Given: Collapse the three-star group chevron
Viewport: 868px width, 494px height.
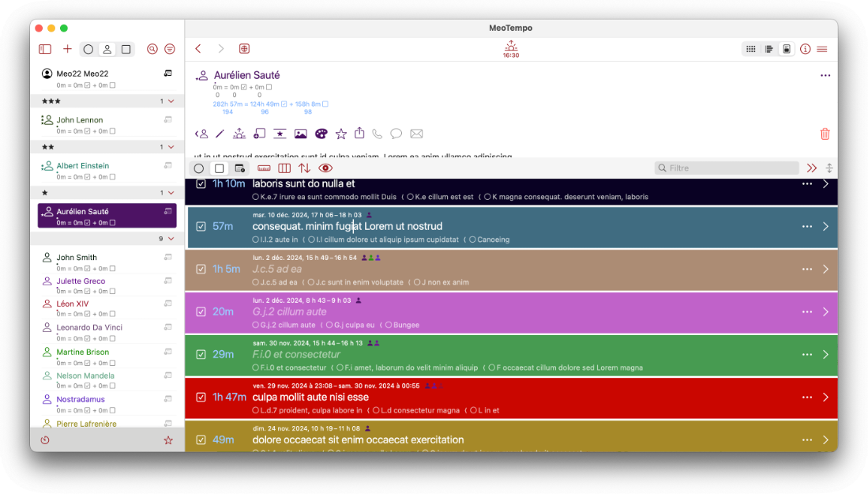Looking at the screenshot, I should (x=171, y=101).
